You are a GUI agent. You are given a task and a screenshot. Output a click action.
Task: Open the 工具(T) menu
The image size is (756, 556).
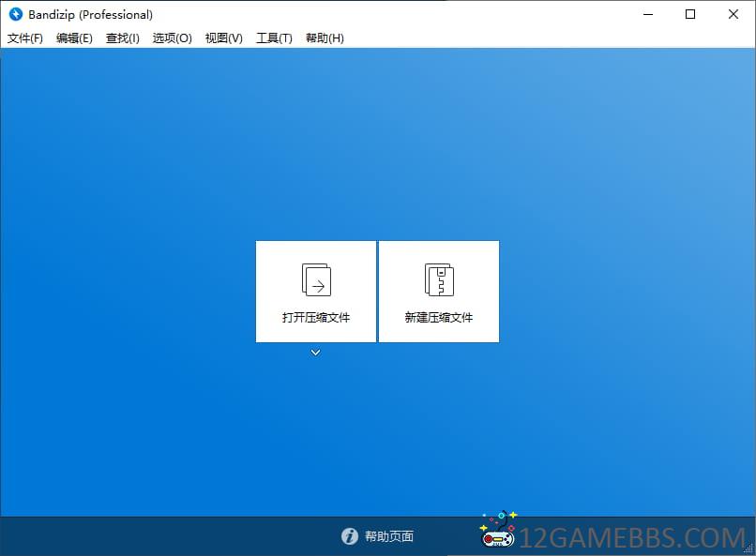(x=274, y=38)
